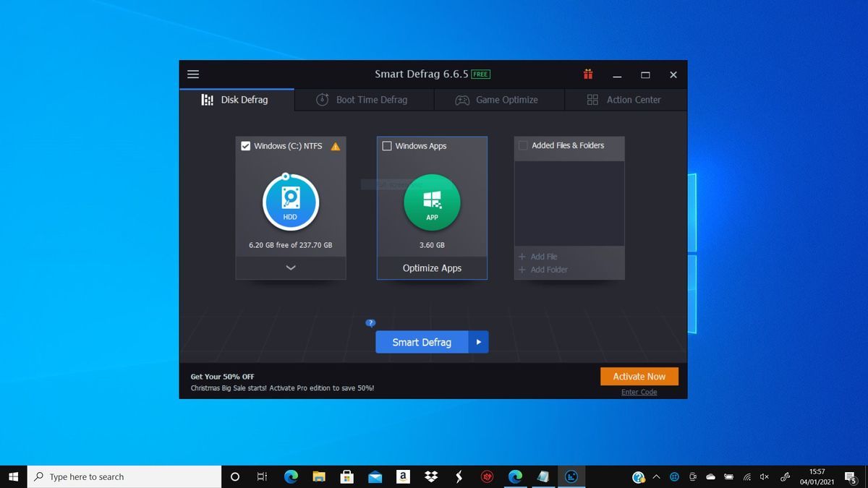868x488 pixels.
Task: Click the muted volume speaker icon
Action: [765, 477]
